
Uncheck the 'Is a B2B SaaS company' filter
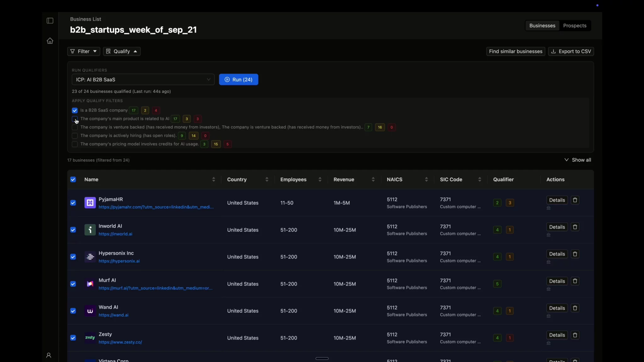(x=75, y=110)
